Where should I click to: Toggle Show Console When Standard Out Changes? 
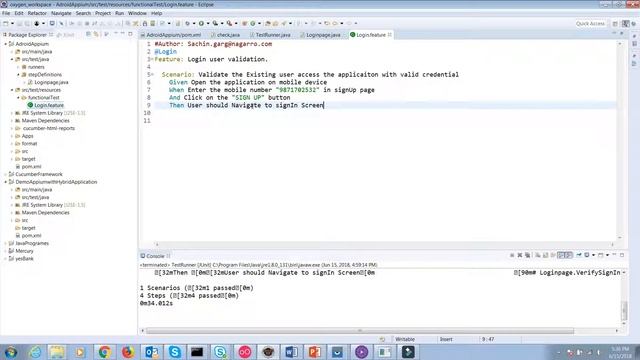click(x=561, y=255)
